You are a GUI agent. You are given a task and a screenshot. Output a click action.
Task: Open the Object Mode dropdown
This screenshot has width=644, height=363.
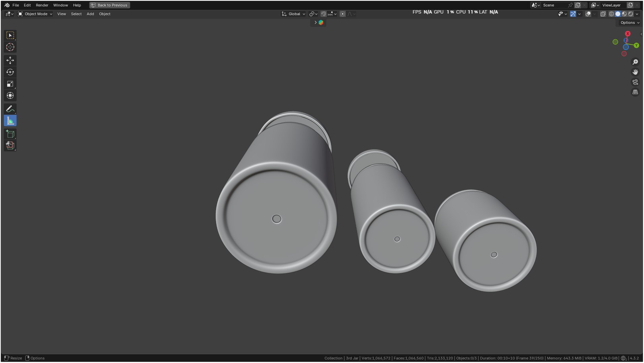tap(35, 14)
